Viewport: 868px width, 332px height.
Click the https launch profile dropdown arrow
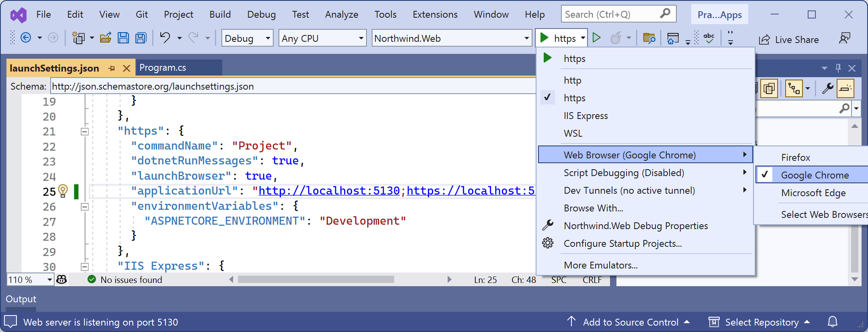pyautogui.click(x=583, y=38)
